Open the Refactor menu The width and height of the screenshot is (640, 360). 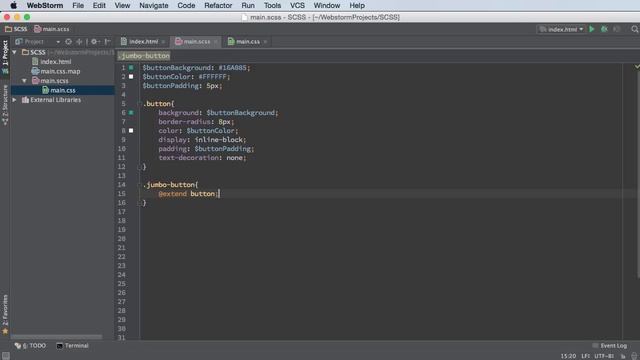point(218,5)
